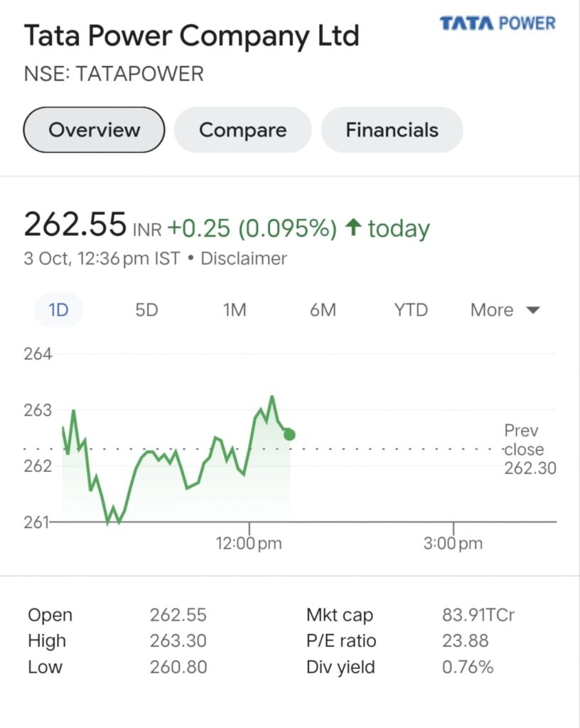Click the Prev close 262.30 label
The image size is (580, 728).
tap(530, 449)
